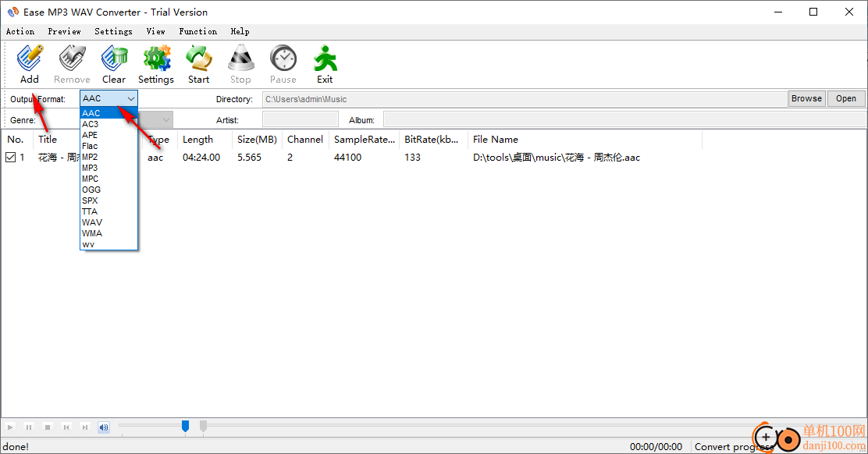Viewport: 868px width, 454px height.
Task: Click the stop button in player bar
Action: click(48, 427)
